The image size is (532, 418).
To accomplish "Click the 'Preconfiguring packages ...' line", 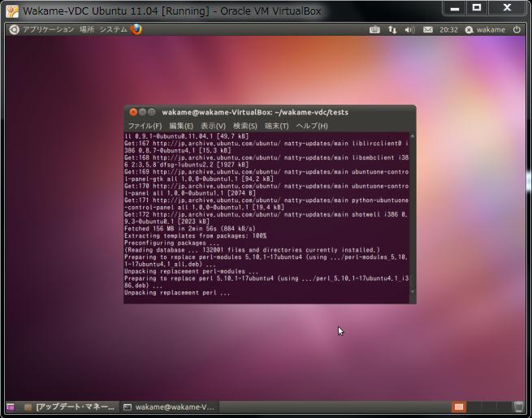I will click(x=171, y=243).
